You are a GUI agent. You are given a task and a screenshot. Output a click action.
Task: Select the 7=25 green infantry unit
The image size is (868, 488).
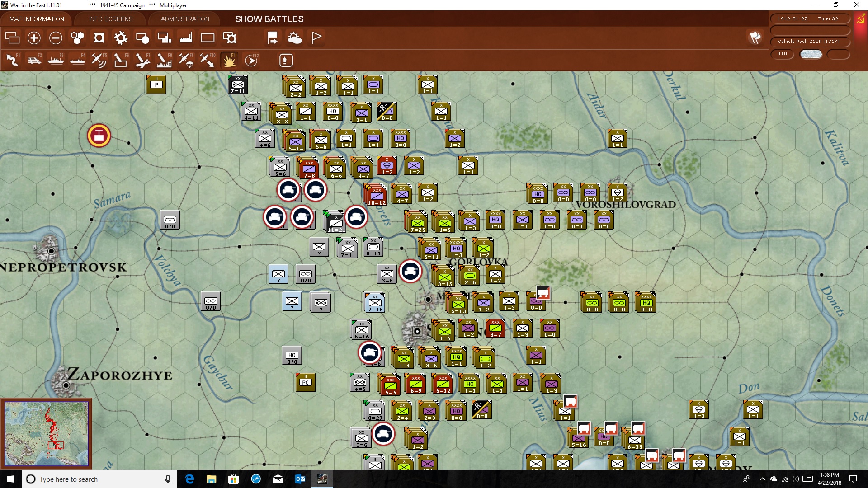[x=417, y=222]
